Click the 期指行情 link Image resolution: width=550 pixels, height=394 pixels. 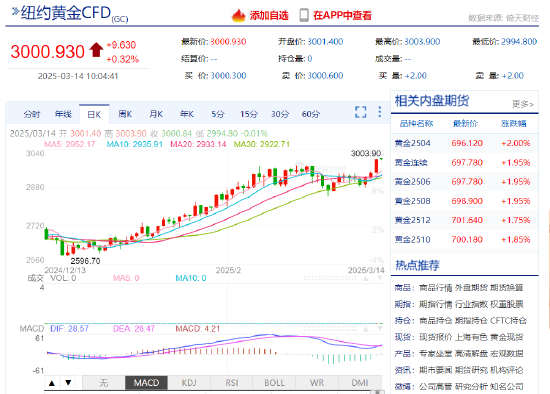pos(436,304)
